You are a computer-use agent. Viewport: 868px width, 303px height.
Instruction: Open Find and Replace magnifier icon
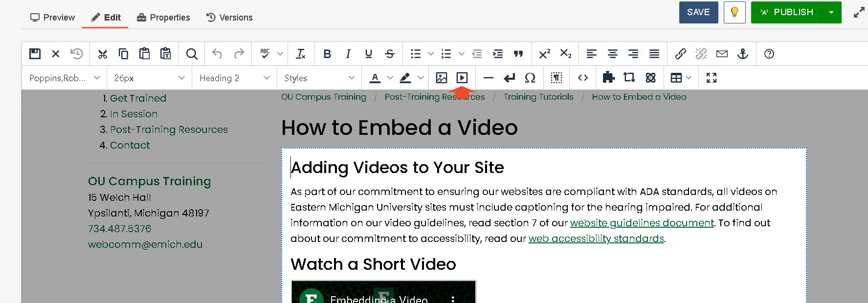click(x=192, y=54)
